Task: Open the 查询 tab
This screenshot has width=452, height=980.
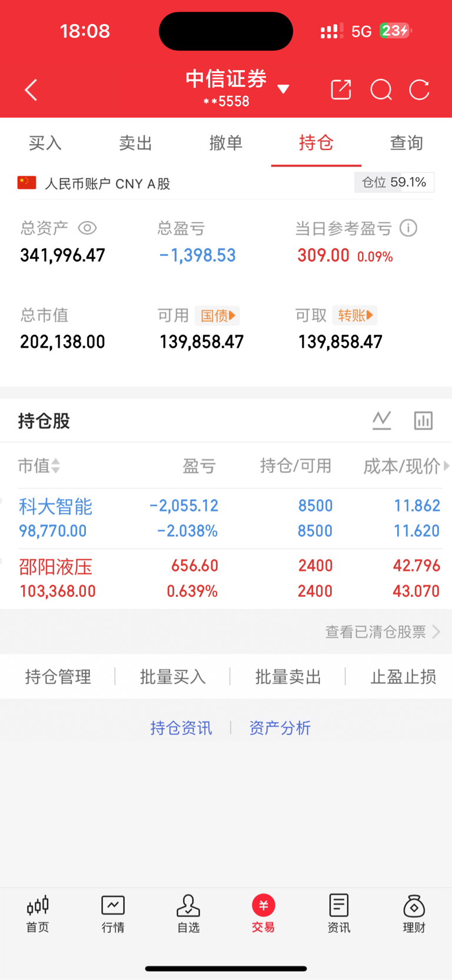Action: [x=407, y=142]
